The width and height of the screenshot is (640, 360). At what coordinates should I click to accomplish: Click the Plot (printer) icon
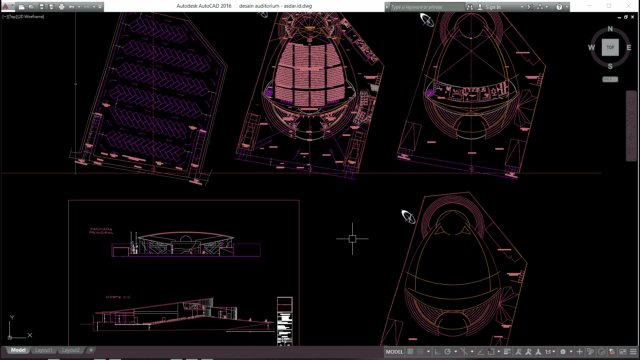[62, 7]
